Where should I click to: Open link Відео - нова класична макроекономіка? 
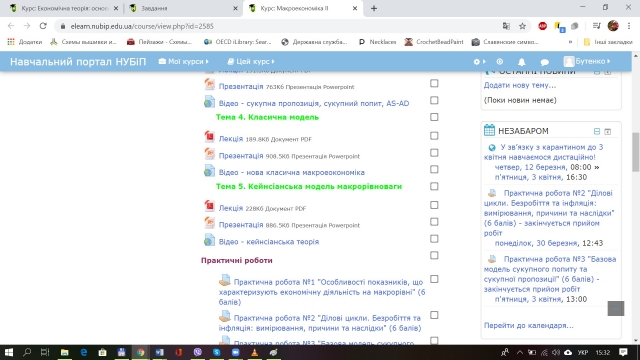pyautogui.click(x=291, y=172)
